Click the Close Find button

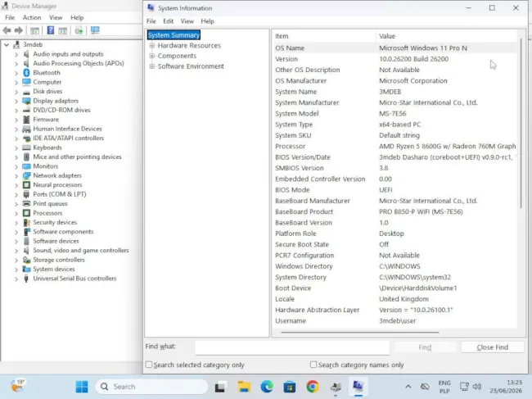492,347
